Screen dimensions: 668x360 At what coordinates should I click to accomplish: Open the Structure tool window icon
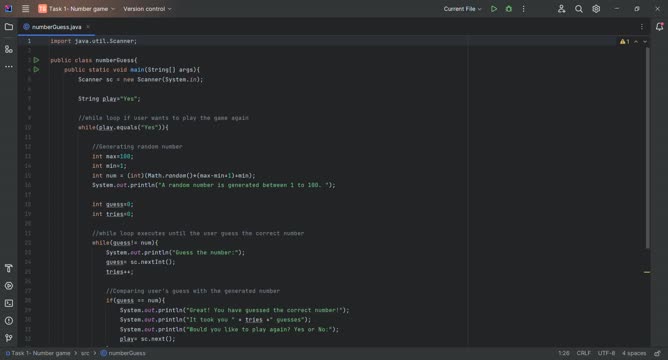9,49
